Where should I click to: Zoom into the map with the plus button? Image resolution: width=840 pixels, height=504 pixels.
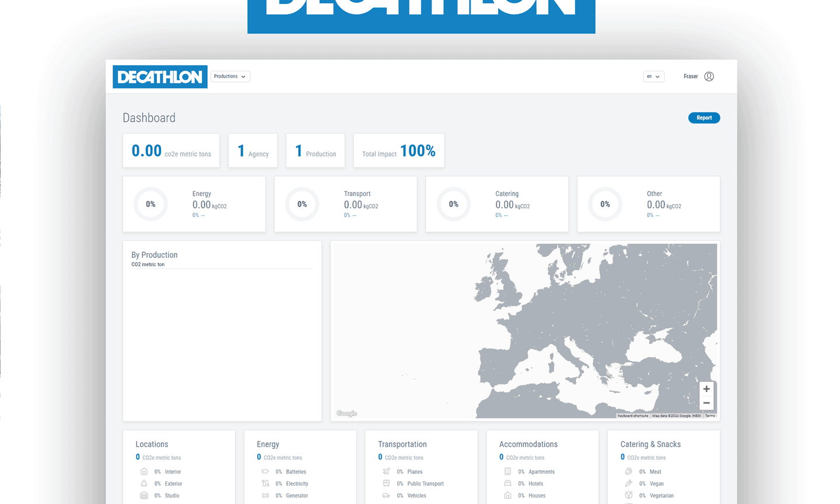tap(706, 388)
